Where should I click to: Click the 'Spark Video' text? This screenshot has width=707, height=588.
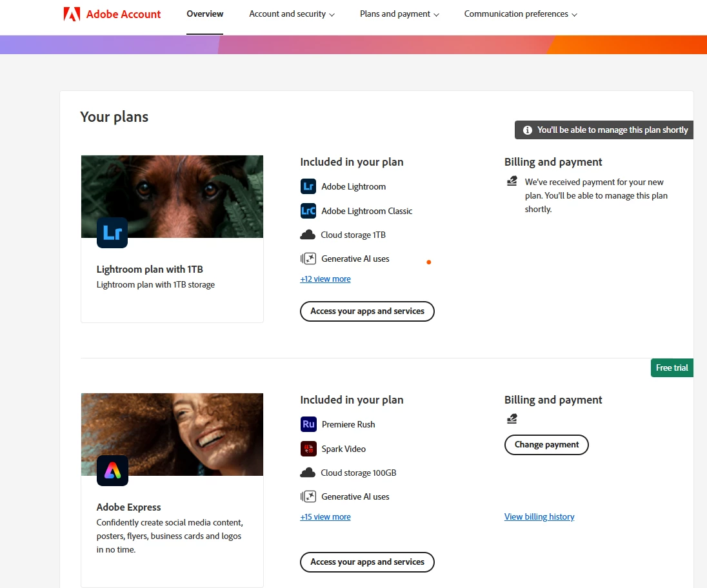344,449
